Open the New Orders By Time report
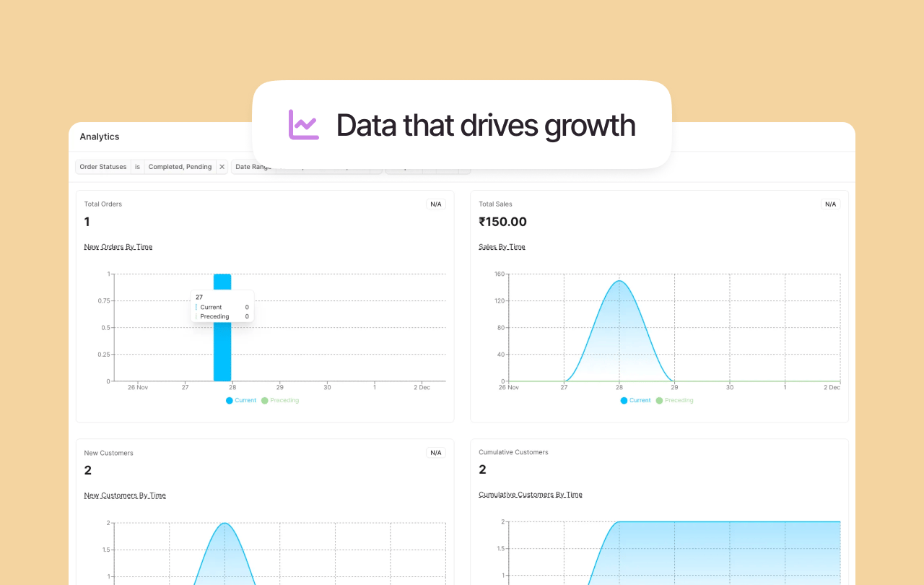 (118, 246)
